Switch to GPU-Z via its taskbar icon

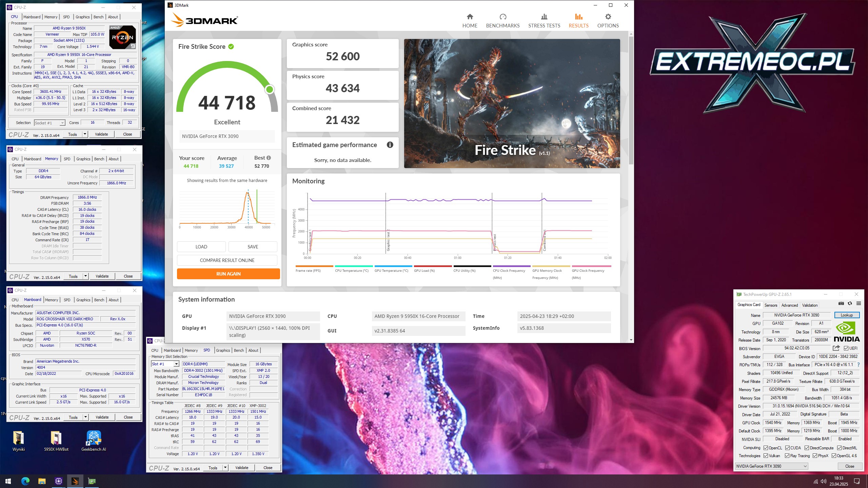pyautogui.click(x=92, y=481)
